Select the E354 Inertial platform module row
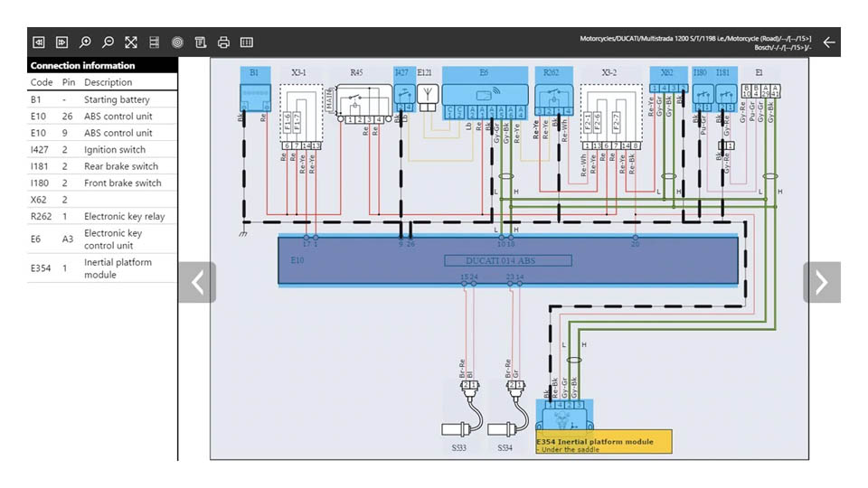The height and width of the screenshot is (488, 868). (x=102, y=267)
